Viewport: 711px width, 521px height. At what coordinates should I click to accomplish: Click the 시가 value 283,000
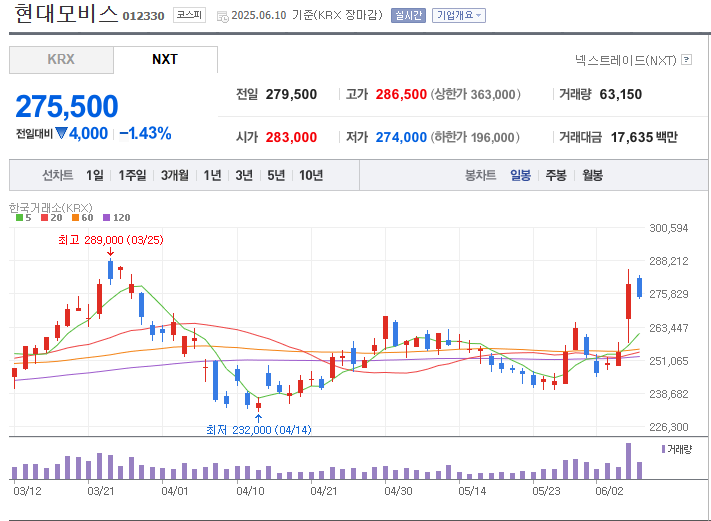(291, 137)
